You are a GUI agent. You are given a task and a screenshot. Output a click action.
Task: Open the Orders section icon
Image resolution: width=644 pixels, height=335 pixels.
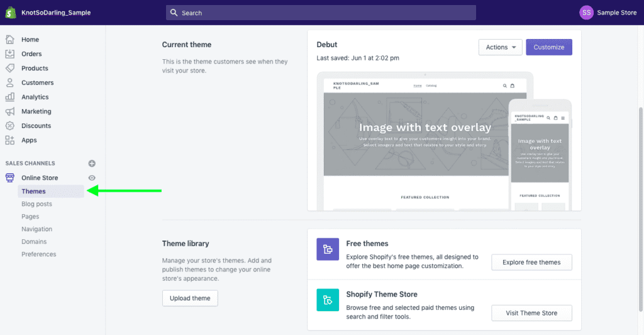point(10,54)
